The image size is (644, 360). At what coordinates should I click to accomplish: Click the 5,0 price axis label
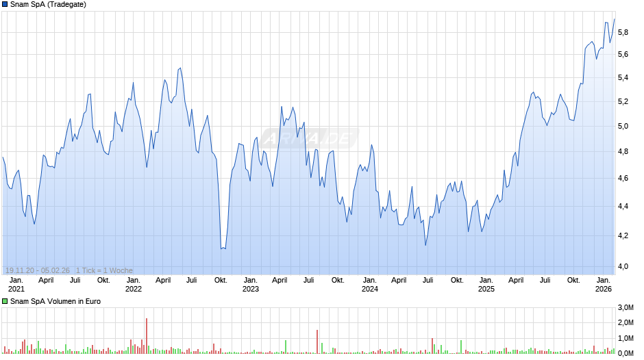click(623, 126)
